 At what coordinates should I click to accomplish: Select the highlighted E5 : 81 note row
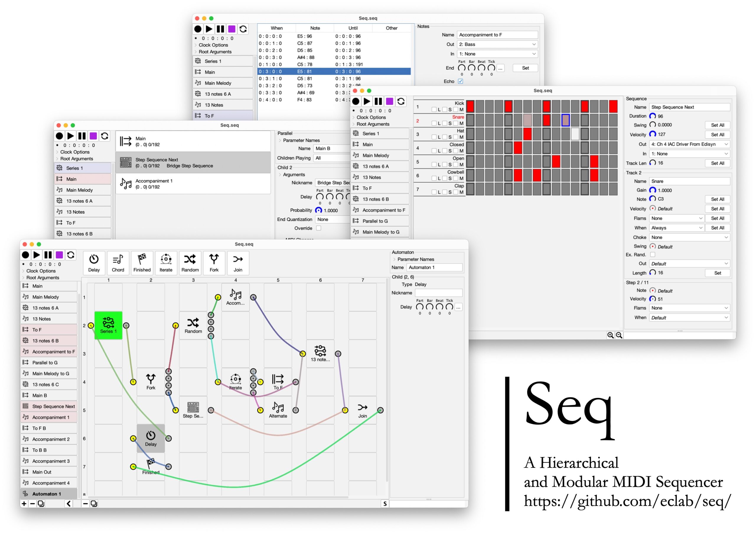334,71
